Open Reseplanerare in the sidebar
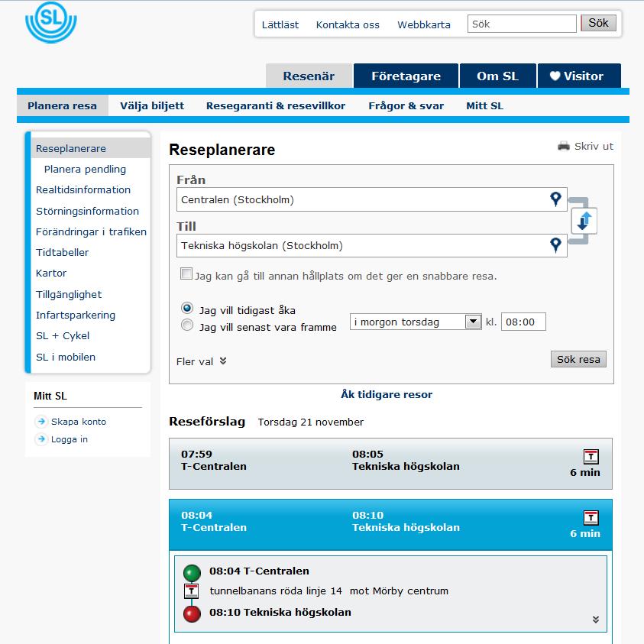 pos(91,148)
